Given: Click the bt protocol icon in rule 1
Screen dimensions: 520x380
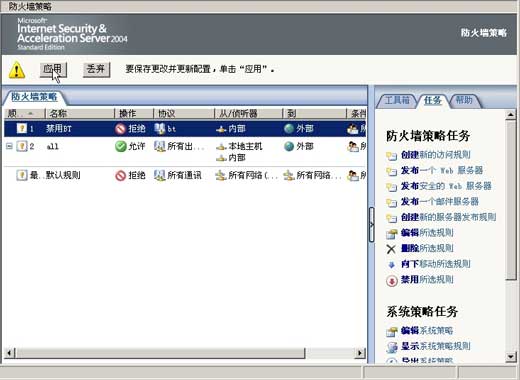Looking at the screenshot, I should tap(160, 129).
